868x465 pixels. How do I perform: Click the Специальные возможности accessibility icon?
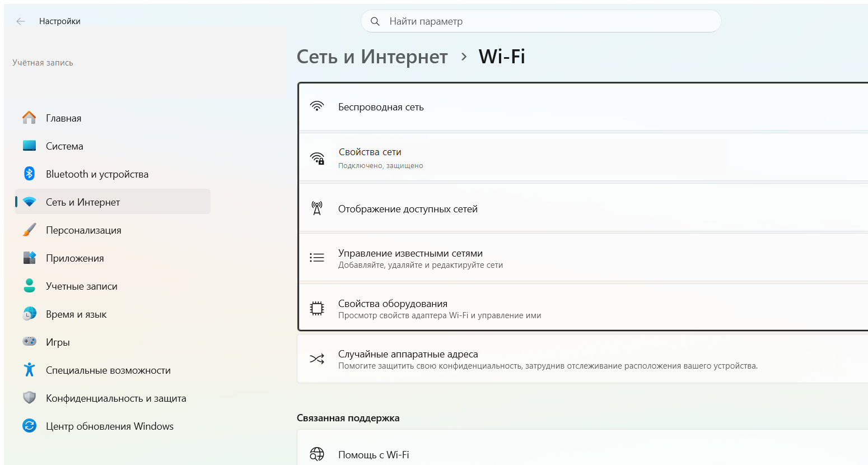[x=29, y=370]
